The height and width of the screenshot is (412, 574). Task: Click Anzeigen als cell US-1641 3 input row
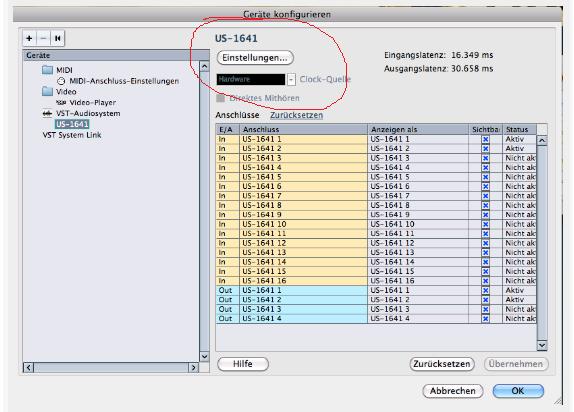click(418, 158)
